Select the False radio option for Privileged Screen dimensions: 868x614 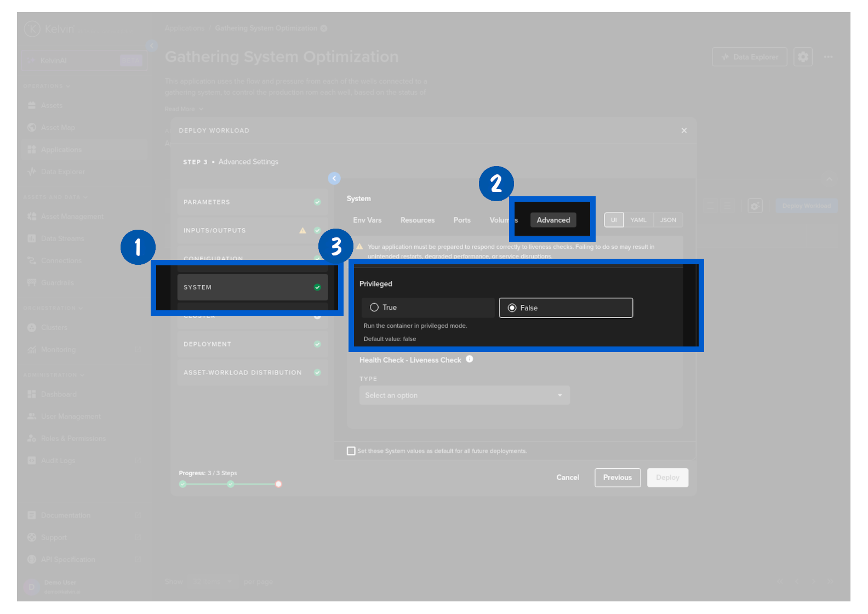(512, 308)
